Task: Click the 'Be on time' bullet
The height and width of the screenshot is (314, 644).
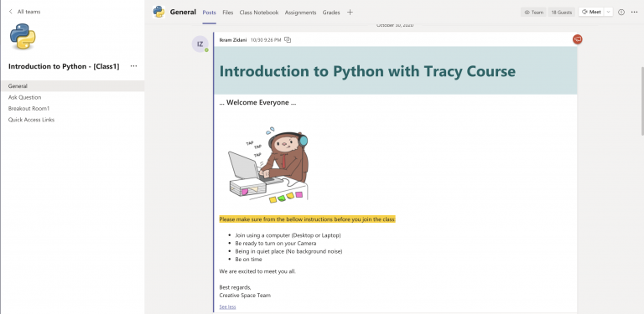Action: pos(248,260)
